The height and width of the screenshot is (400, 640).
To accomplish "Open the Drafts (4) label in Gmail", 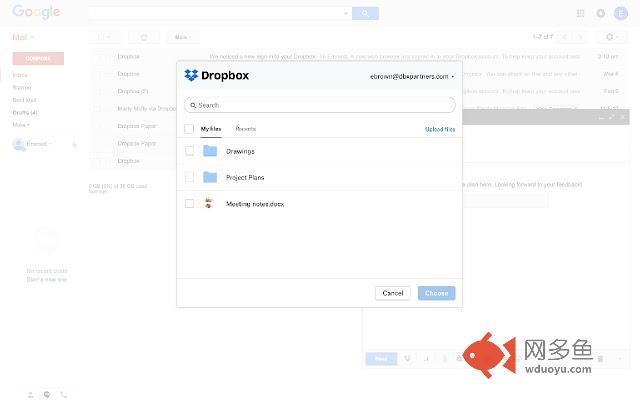I will pyautogui.click(x=25, y=112).
